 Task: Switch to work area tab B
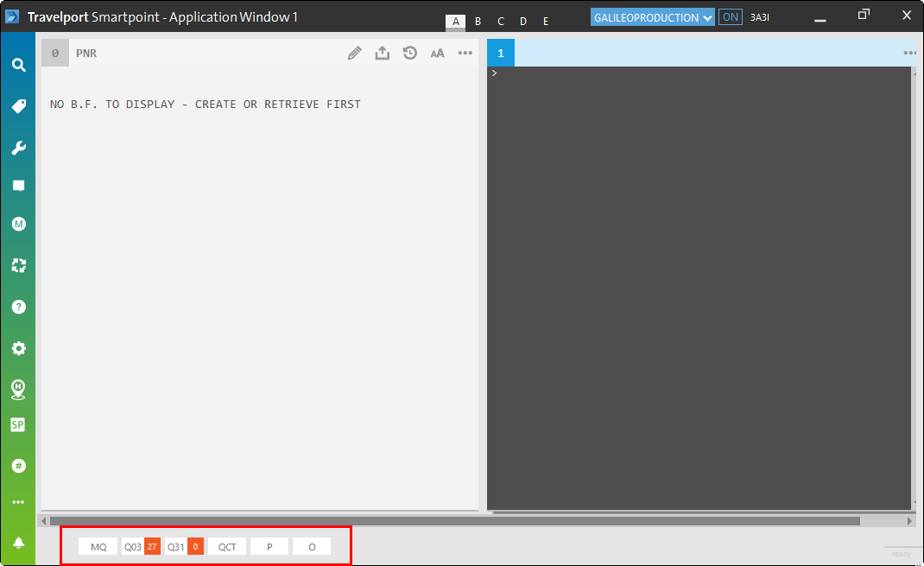[478, 22]
